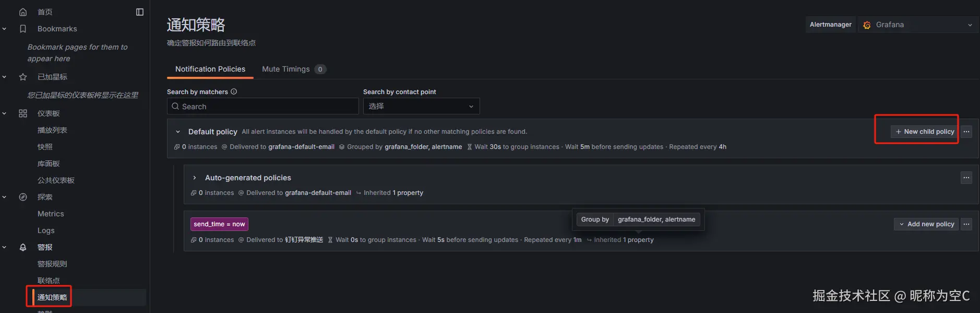Open the Add new policy dropdown
This screenshot has width=980, height=313.
click(926, 224)
